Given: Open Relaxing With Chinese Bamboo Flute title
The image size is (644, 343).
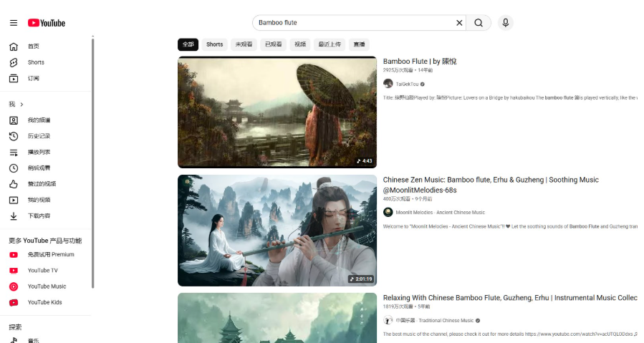Looking at the screenshot, I should (x=510, y=298).
